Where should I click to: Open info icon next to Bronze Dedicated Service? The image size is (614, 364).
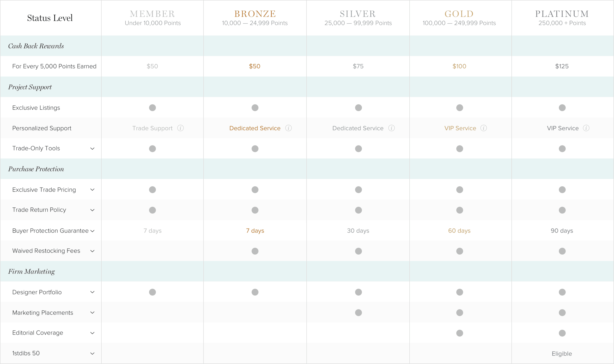tap(288, 128)
